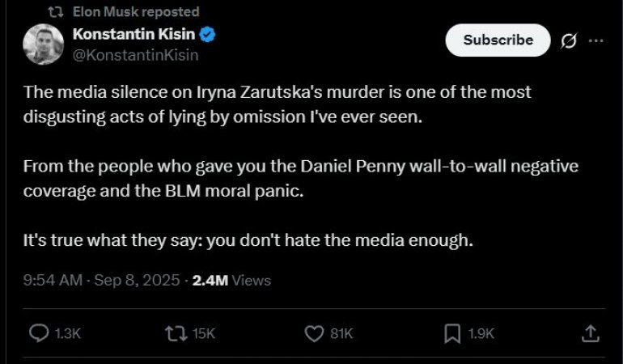Click the 15K reposts count

(x=206, y=333)
